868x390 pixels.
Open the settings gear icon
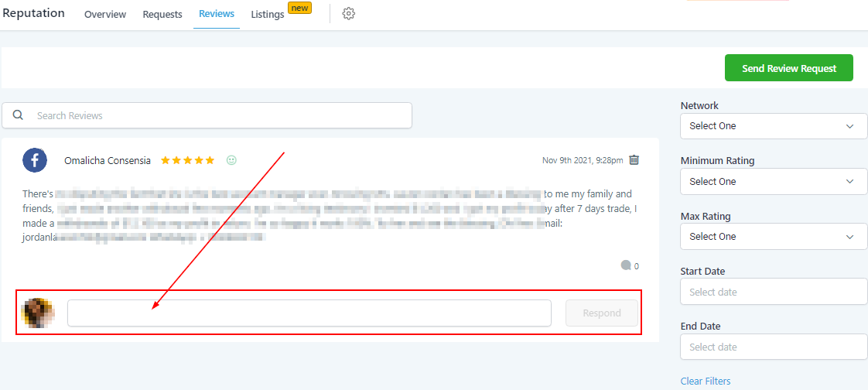pyautogui.click(x=348, y=14)
